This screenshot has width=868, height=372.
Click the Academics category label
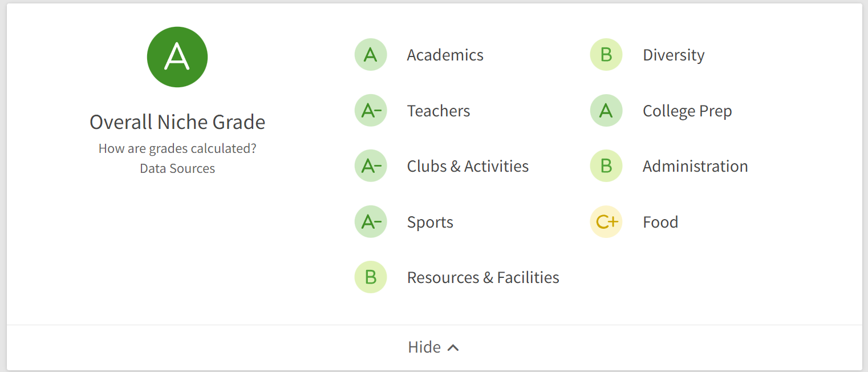(x=445, y=55)
